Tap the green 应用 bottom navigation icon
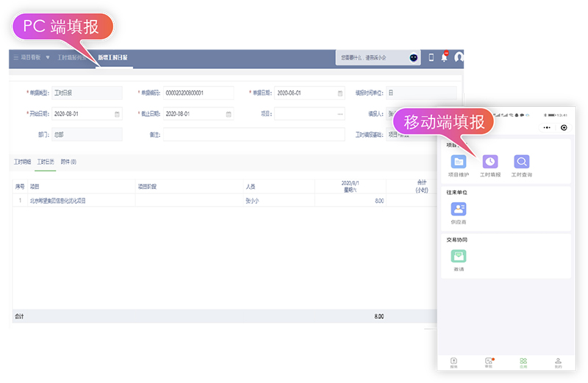Screen dimensions: 588x383 (x=523, y=362)
